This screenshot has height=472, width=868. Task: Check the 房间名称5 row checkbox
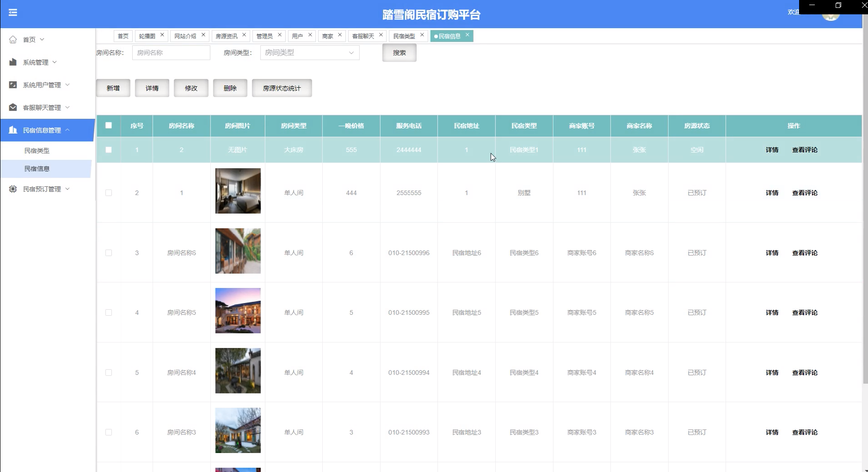109,313
